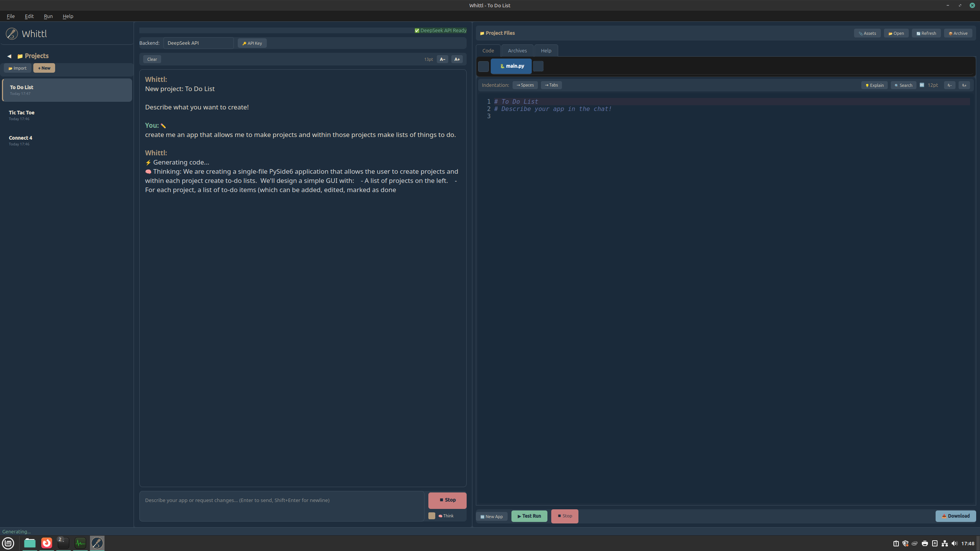Toggle the Think checkbox
The image size is (980, 551).
point(432,516)
